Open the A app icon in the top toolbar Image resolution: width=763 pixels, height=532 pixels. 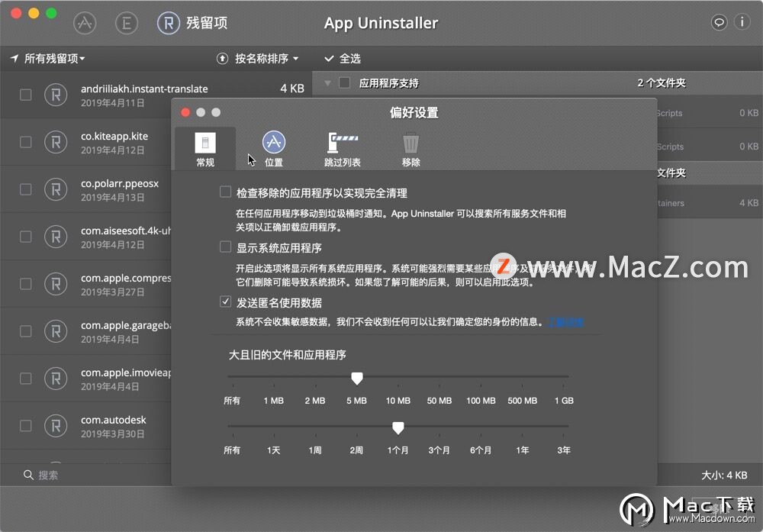pyautogui.click(x=85, y=22)
